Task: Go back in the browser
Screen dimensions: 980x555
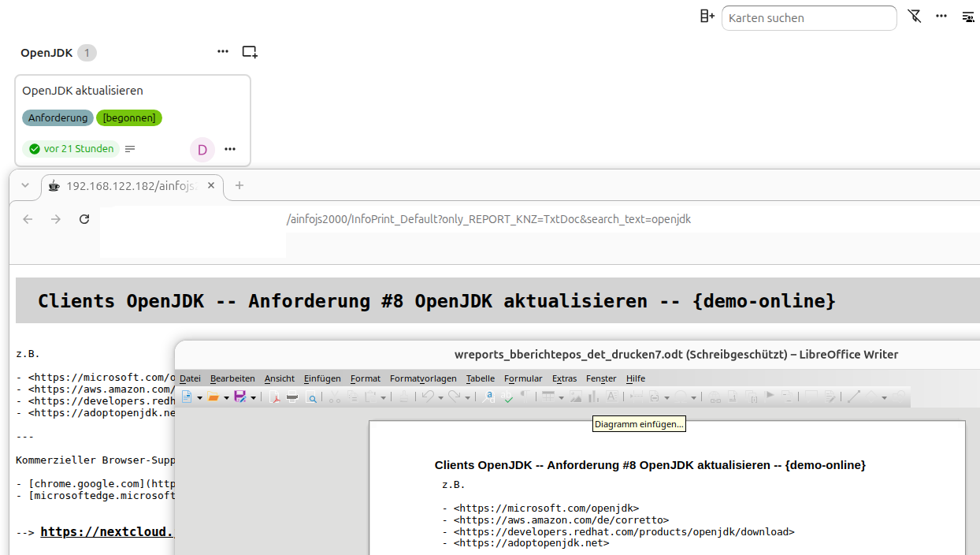Action: pyautogui.click(x=28, y=219)
